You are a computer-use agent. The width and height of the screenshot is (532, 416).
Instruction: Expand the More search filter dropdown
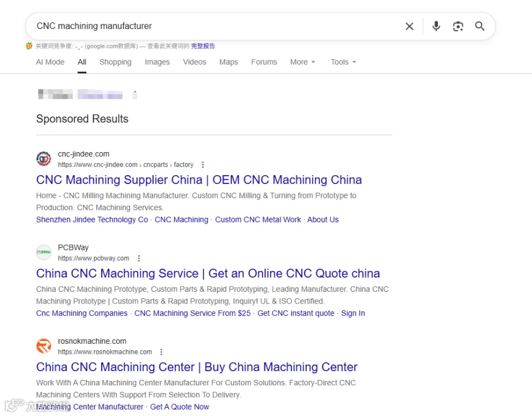[x=303, y=62]
